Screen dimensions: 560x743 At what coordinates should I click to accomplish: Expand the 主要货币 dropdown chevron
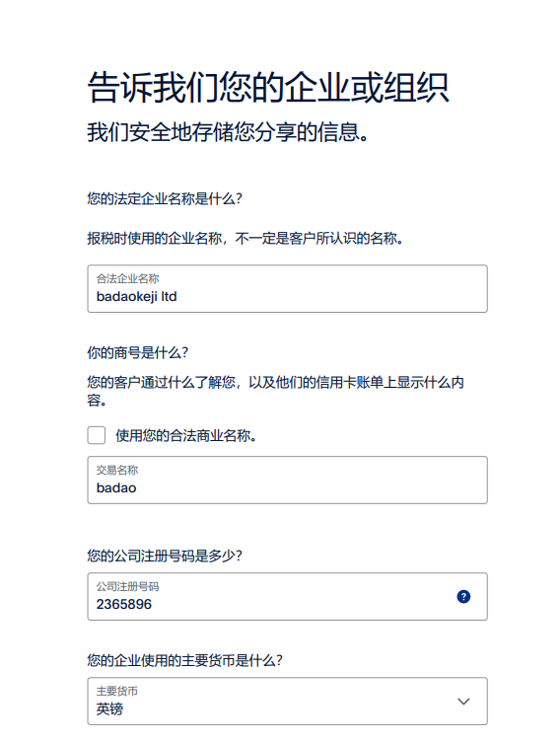pyautogui.click(x=463, y=701)
